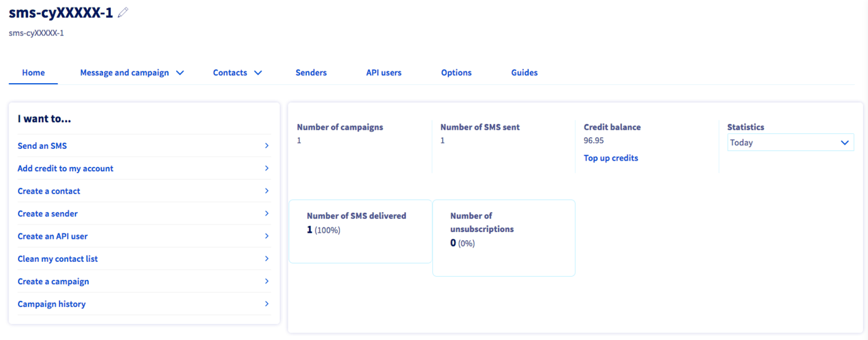868x340 pixels.
Task: Open the Guides tab
Action: tap(525, 73)
